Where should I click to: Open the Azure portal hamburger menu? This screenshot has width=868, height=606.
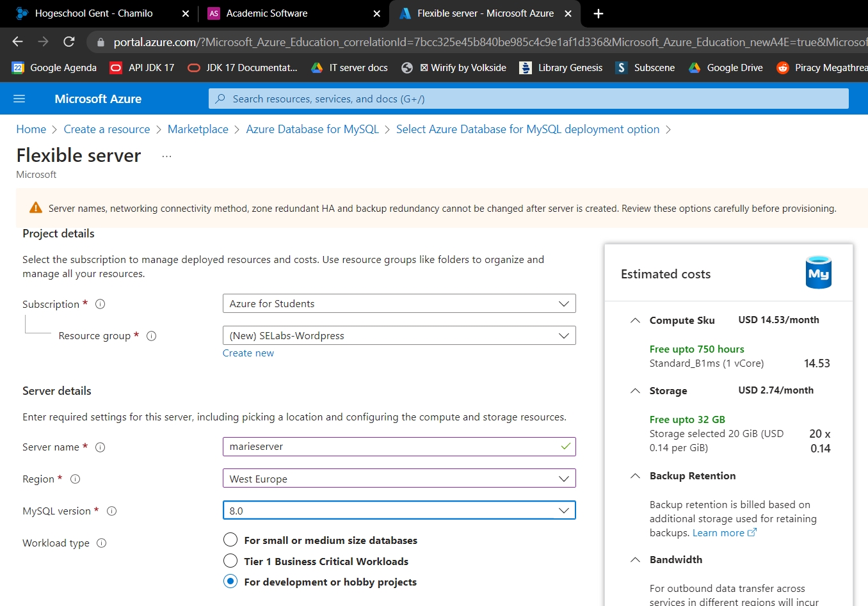click(19, 99)
